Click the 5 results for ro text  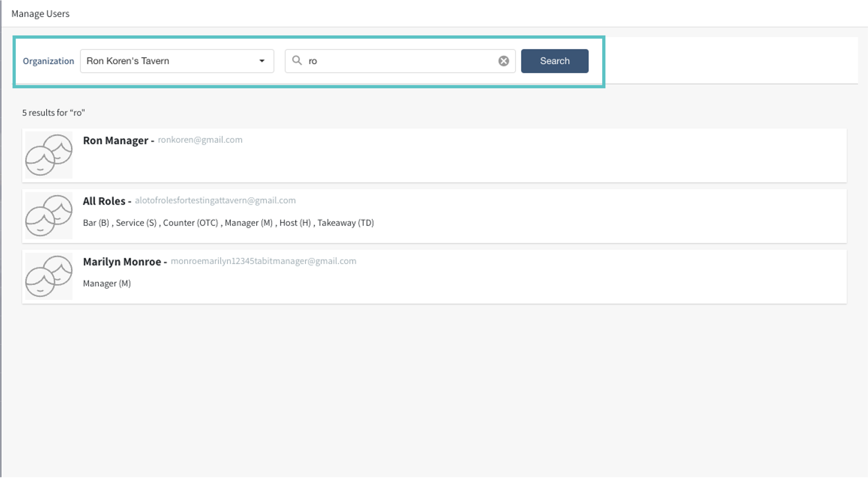pos(54,113)
